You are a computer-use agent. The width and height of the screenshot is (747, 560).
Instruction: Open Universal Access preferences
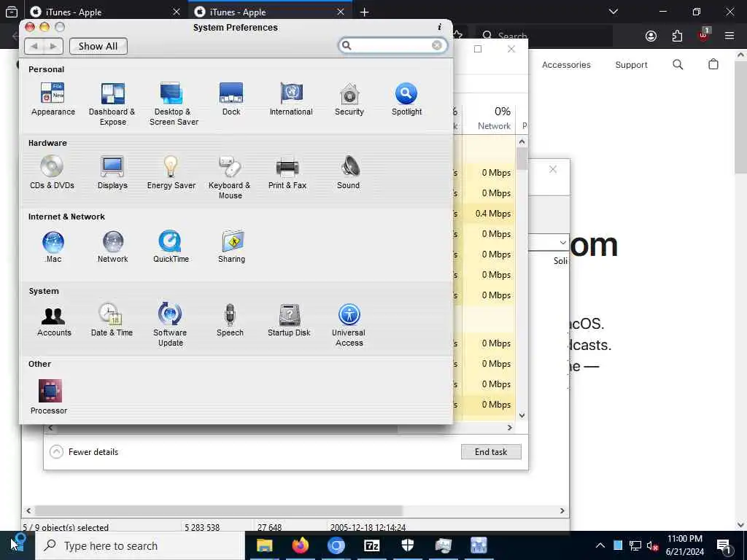pos(349,324)
